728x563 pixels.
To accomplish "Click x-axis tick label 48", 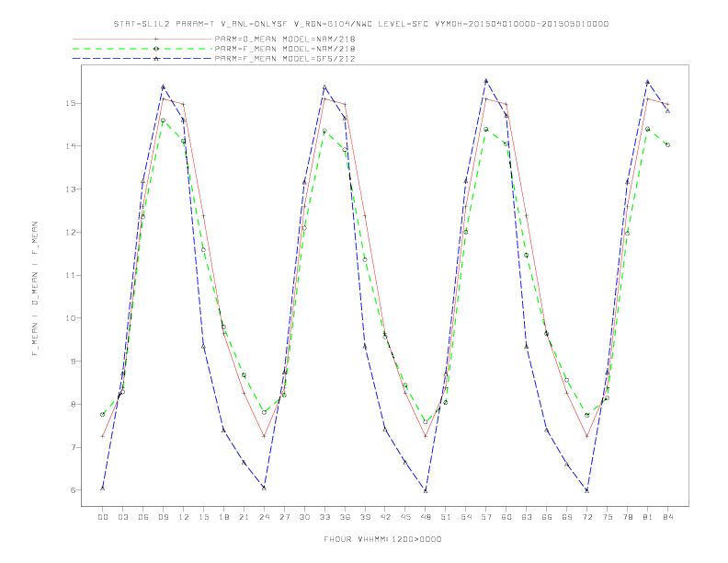I will (x=426, y=517).
